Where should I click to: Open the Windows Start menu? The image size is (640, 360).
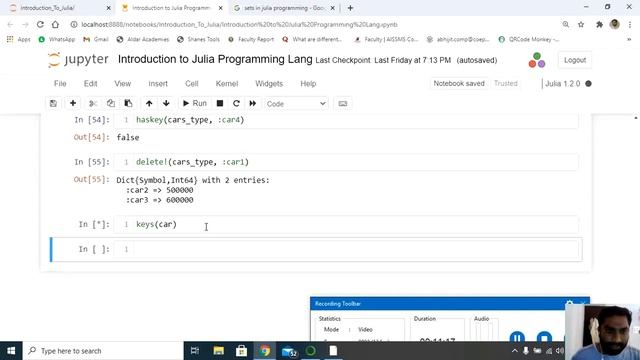tap(11, 351)
